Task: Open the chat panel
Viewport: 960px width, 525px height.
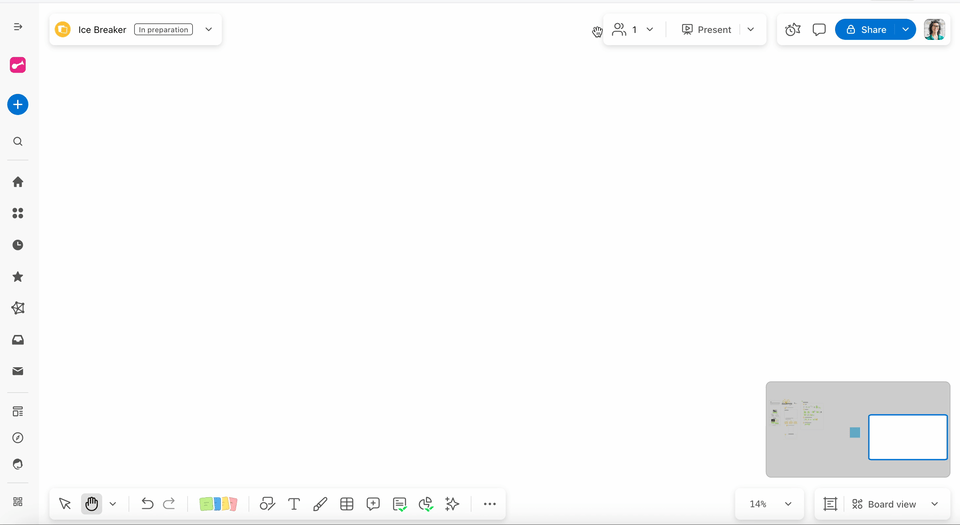Action: coord(819,29)
